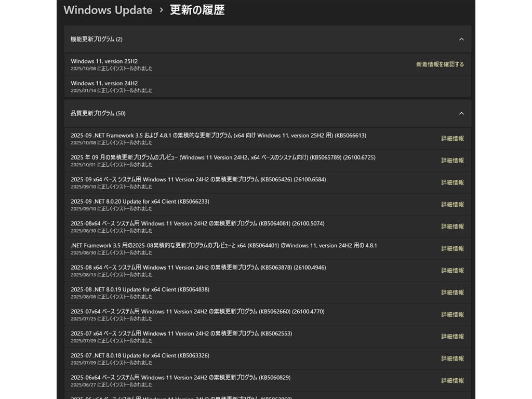Open the 新着情報を確認する link

click(x=440, y=64)
